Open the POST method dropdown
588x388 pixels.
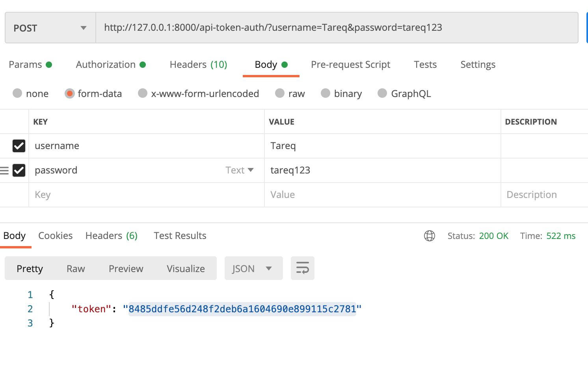(x=50, y=28)
